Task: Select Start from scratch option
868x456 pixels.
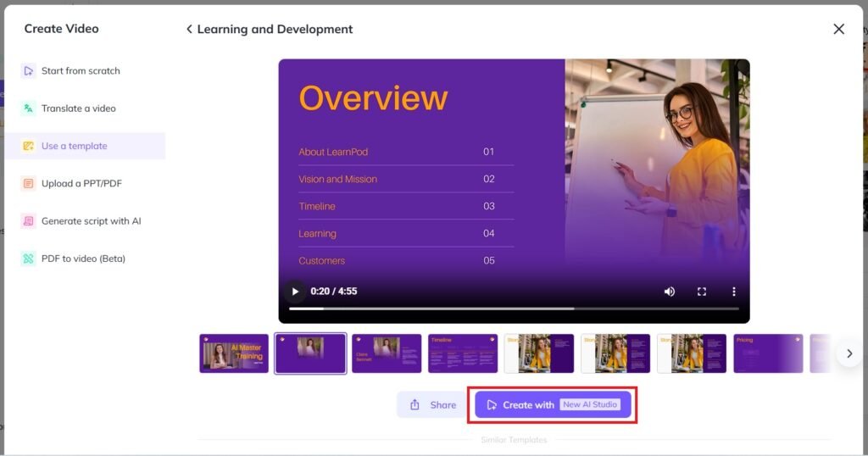Action: 85,71
